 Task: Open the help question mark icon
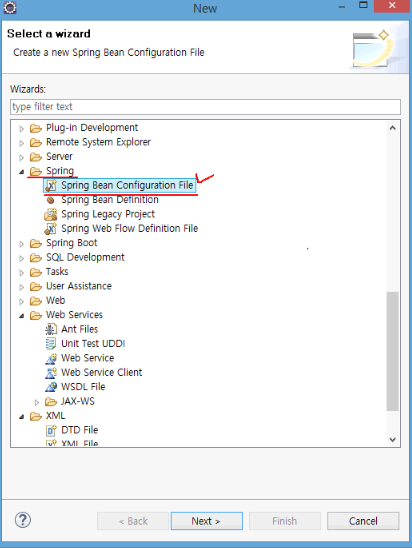(x=23, y=520)
